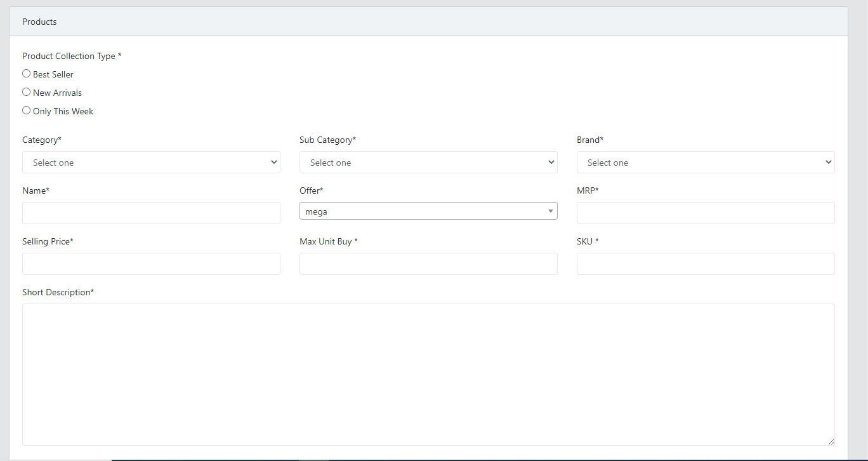This screenshot has width=868, height=461.
Task: Click the Max Unit Buy input
Action: click(x=428, y=264)
